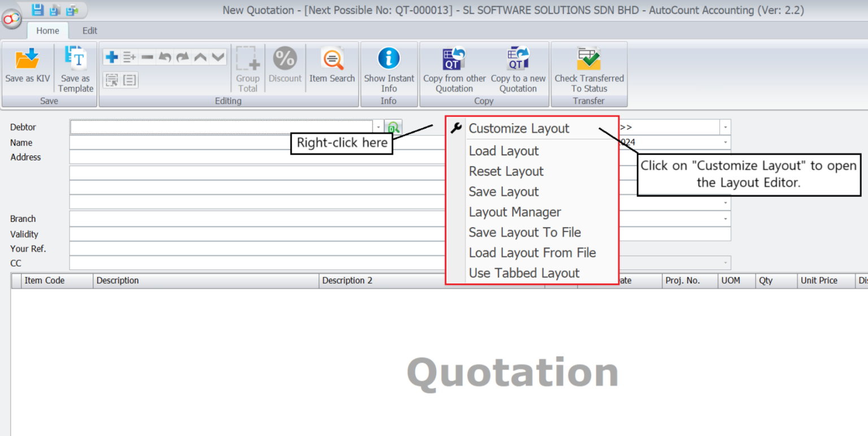The width and height of the screenshot is (868, 436).
Task: Click the debtor search icon beside Debtor field
Action: click(393, 128)
